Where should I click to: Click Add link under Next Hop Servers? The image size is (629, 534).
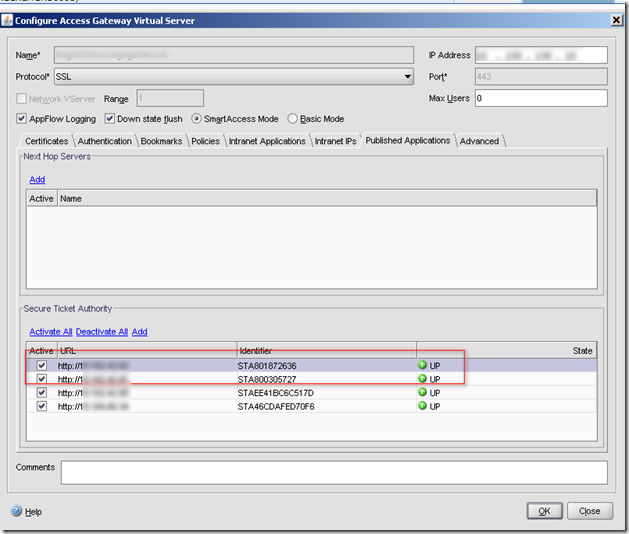[x=37, y=180]
